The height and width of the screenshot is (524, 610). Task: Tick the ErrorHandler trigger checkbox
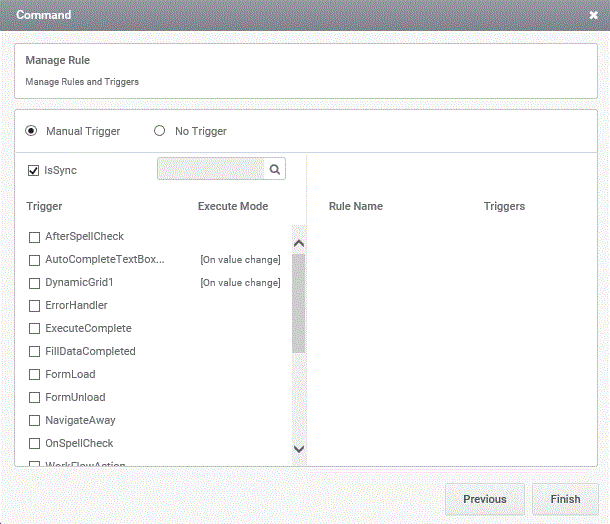click(x=35, y=306)
